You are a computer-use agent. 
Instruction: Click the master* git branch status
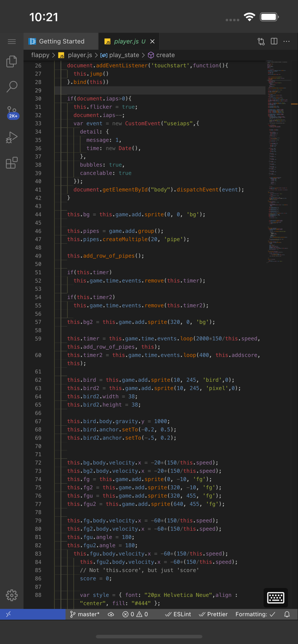coord(84,614)
